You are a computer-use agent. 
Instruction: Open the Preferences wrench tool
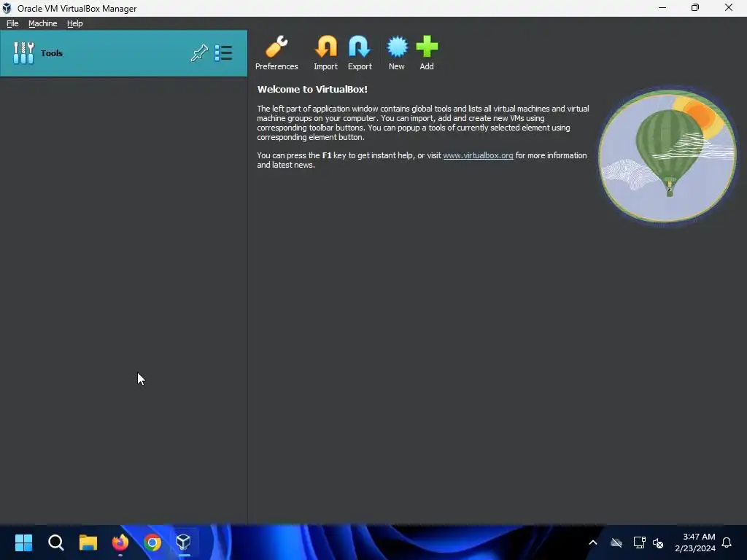276,52
